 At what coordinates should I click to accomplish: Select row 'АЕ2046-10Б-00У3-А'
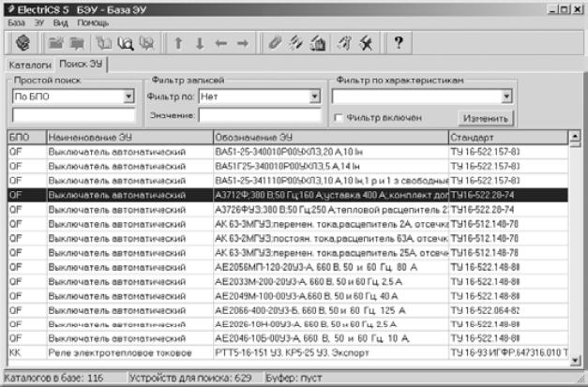pos(288,338)
